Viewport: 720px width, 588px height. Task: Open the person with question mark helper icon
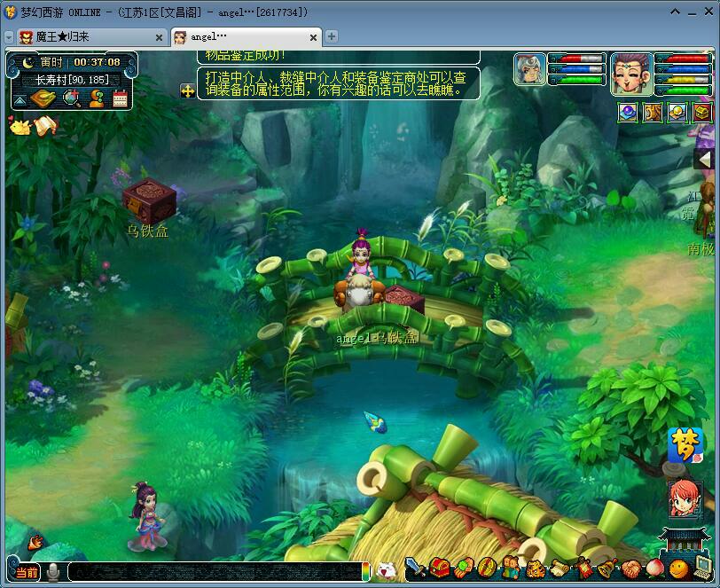pyautogui.click(x=97, y=98)
